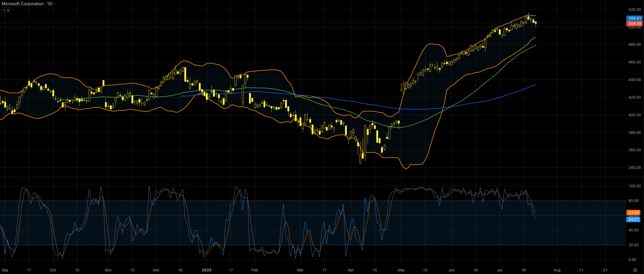Screen dimensions: 644x274
Task: Select the May label on time axis
Action: [401, 270]
